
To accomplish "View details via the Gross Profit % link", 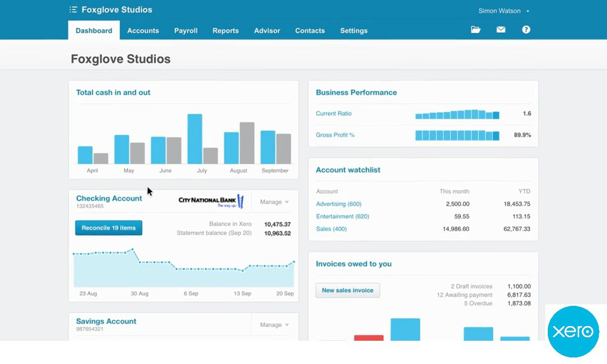I will pos(335,135).
